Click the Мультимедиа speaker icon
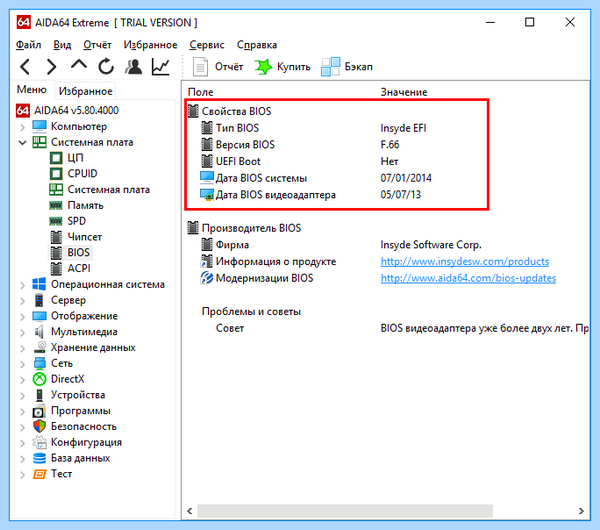Screen dimensions: 600x530 click(x=39, y=331)
